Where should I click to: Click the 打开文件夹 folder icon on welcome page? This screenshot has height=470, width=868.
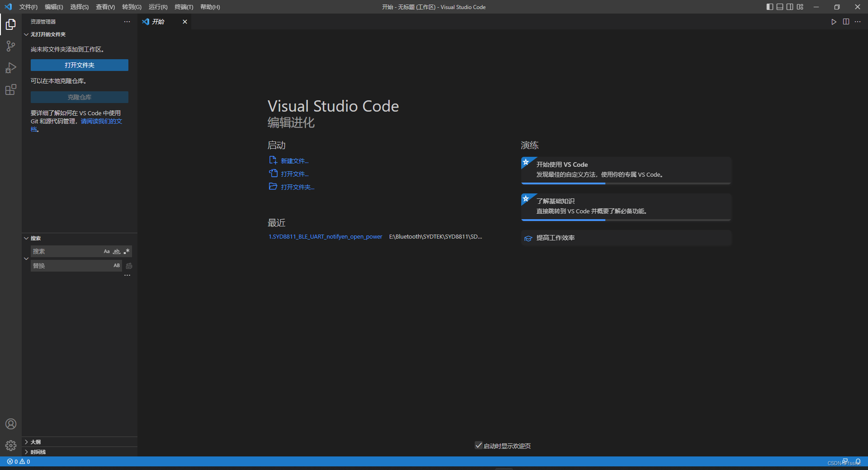[x=273, y=186]
